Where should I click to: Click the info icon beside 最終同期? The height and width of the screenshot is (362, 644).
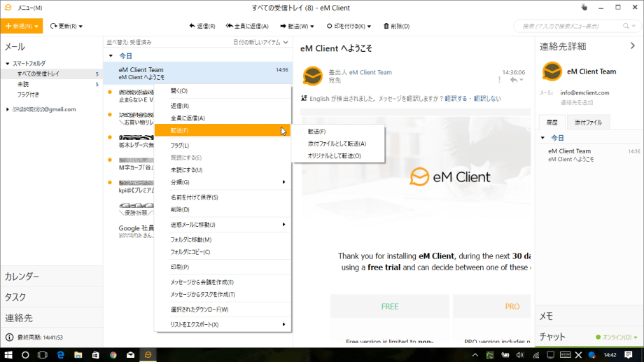9,337
